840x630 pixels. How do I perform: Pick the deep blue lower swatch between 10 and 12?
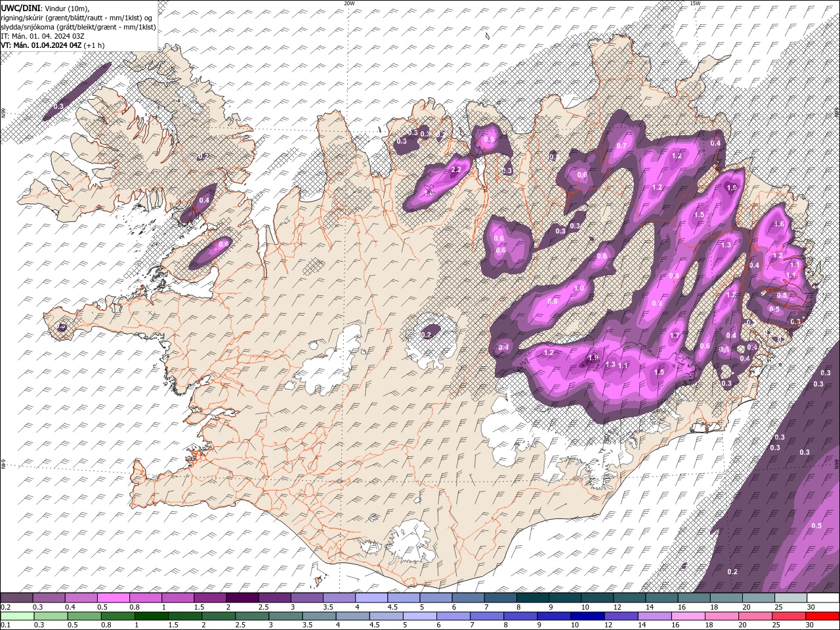[587, 616]
